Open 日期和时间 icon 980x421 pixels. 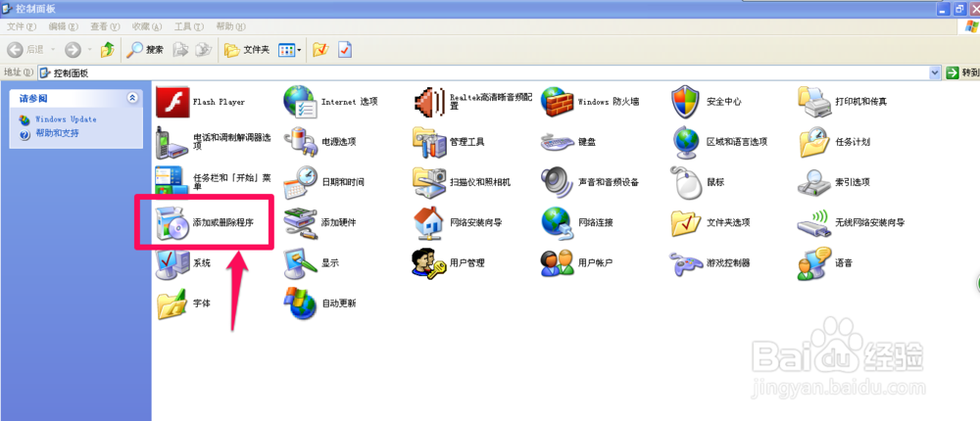[x=301, y=182]
